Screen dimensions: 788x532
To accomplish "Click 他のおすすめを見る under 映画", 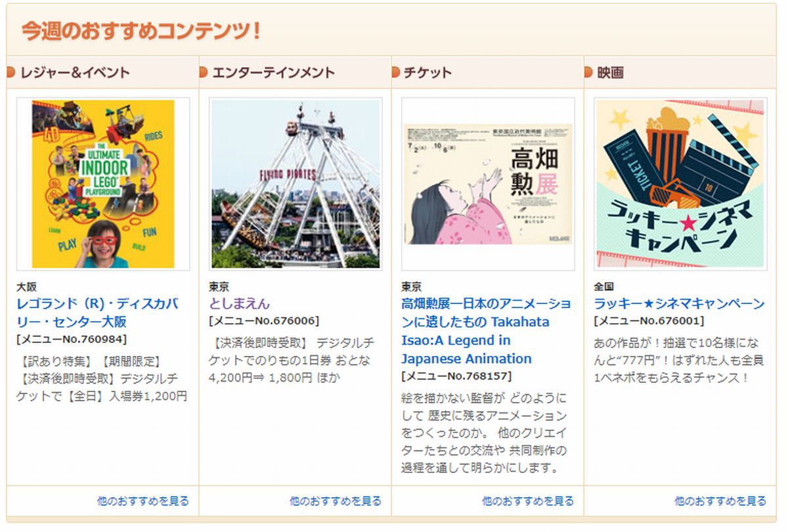I will pyautogui.click(x=720, y=501).
